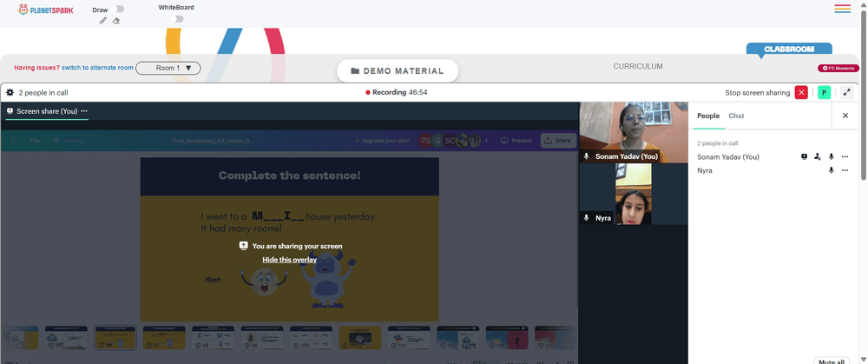Click the green P participant icon
The width and height of the screenshot is (868, 364).
click(825, 93)
